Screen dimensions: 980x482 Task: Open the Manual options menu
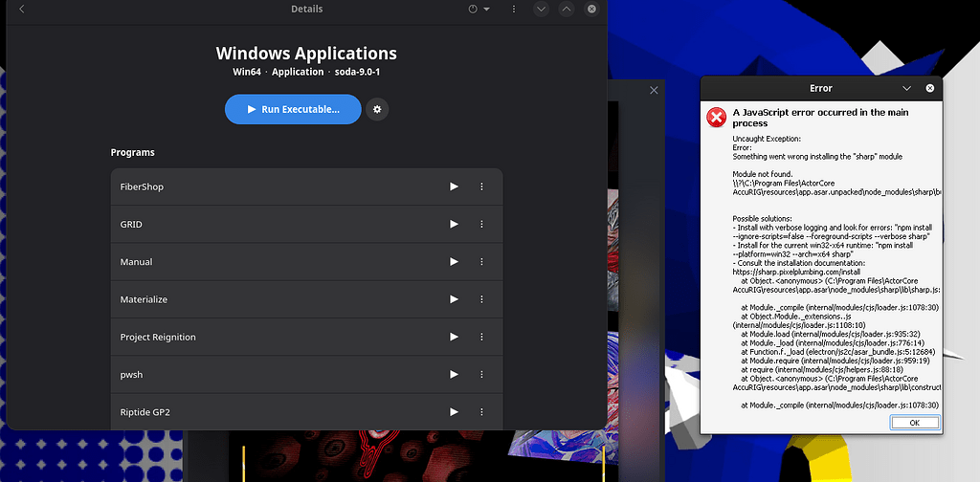[482, 262]
